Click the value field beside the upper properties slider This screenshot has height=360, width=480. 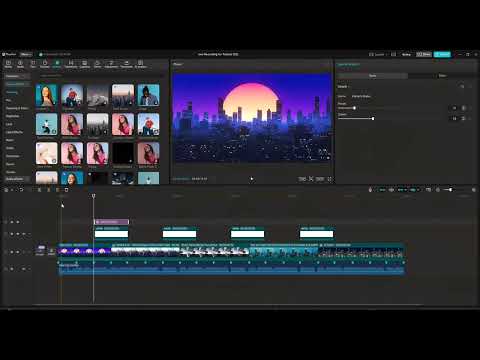(x=454, y=108)
